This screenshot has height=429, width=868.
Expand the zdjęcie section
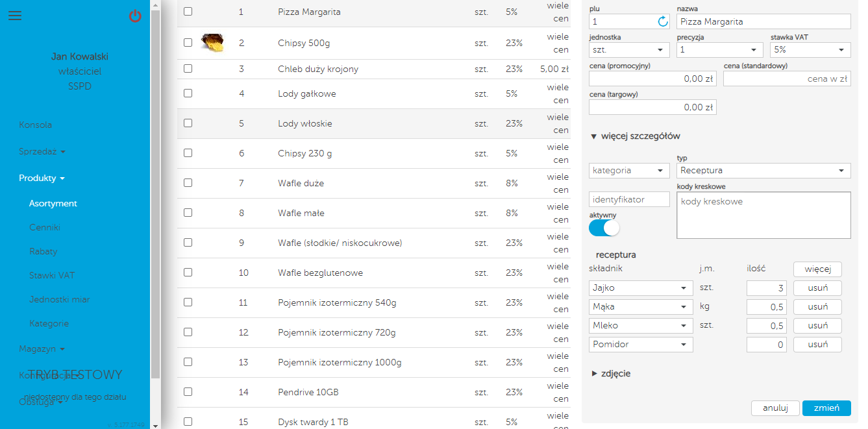click(x=610, y=374)
